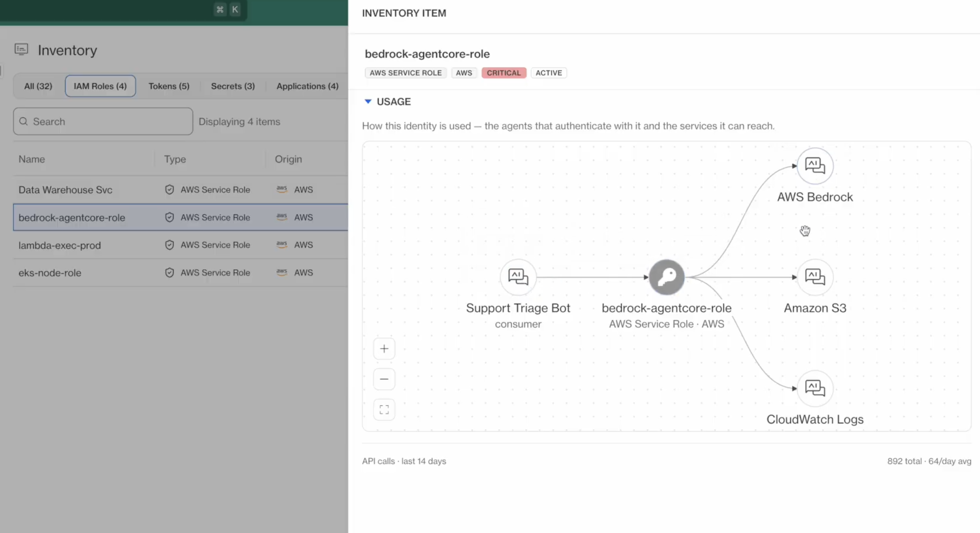This screenshot has width=980, height=533.
Task: Click the Name column header
Action: click(32, 159)
